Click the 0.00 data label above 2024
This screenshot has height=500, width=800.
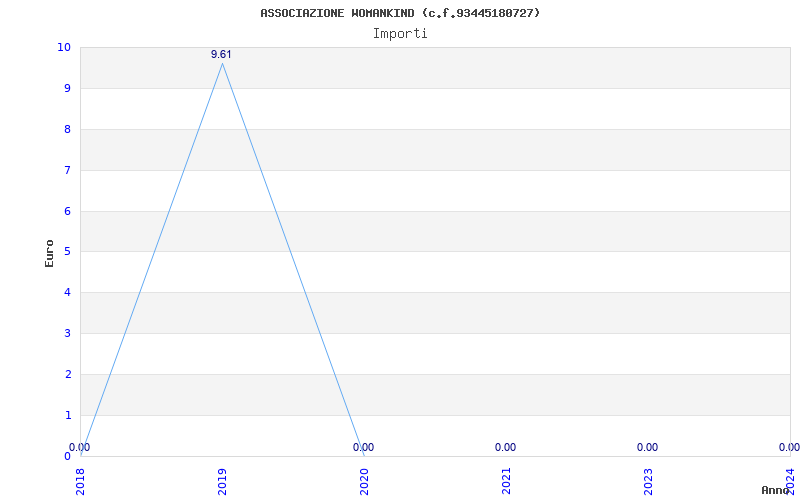click(789, 447)
